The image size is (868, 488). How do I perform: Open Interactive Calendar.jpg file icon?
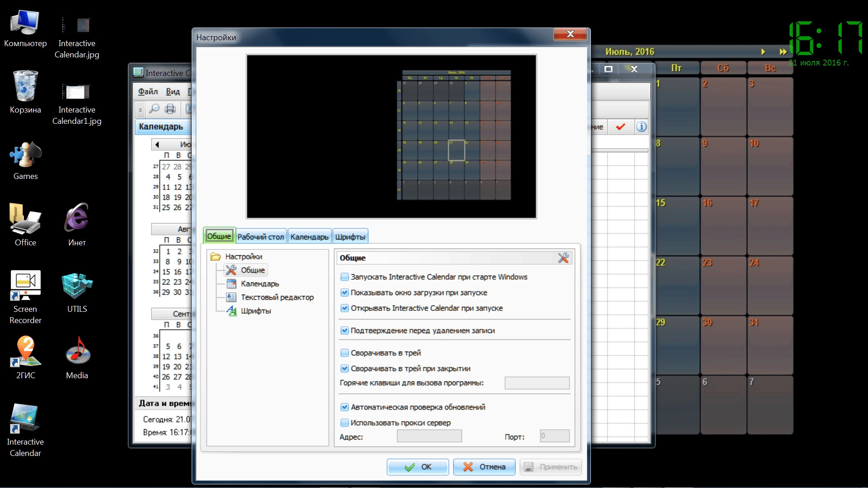tap(77, 38)
